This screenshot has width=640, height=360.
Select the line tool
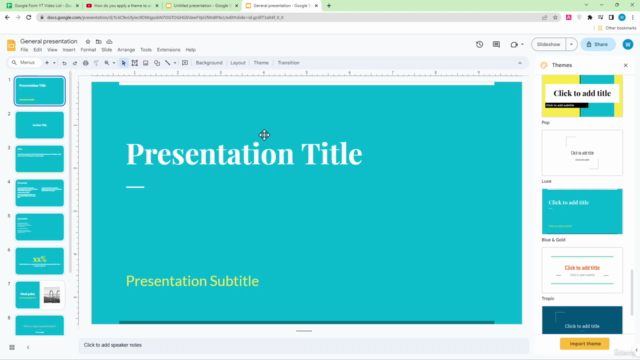(167, 63)
